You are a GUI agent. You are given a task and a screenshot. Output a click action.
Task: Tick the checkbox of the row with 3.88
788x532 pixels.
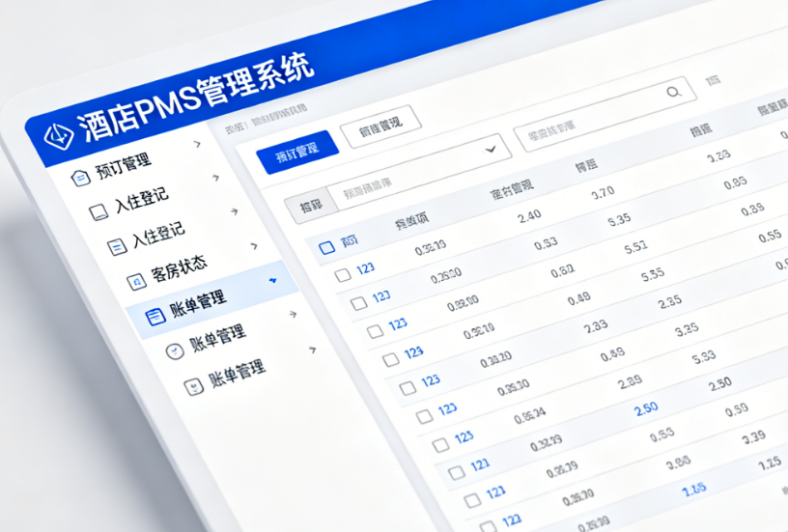click(x=489, y=526)
